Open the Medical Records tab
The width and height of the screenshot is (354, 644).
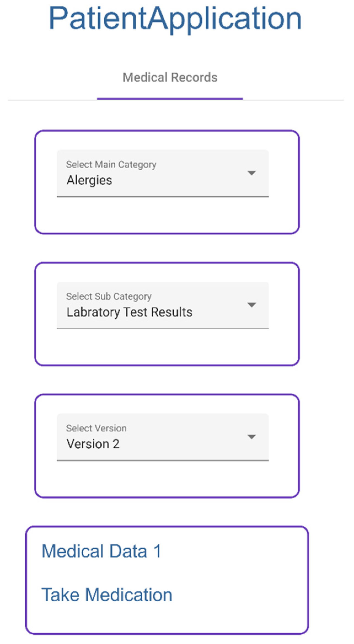[x=170, y=78]
